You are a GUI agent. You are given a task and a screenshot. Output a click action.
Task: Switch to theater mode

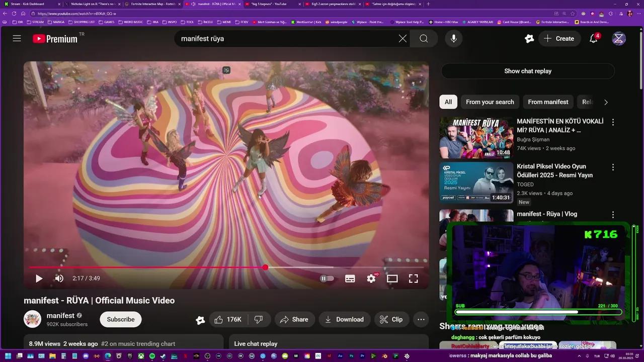click(x=392, y=278)
